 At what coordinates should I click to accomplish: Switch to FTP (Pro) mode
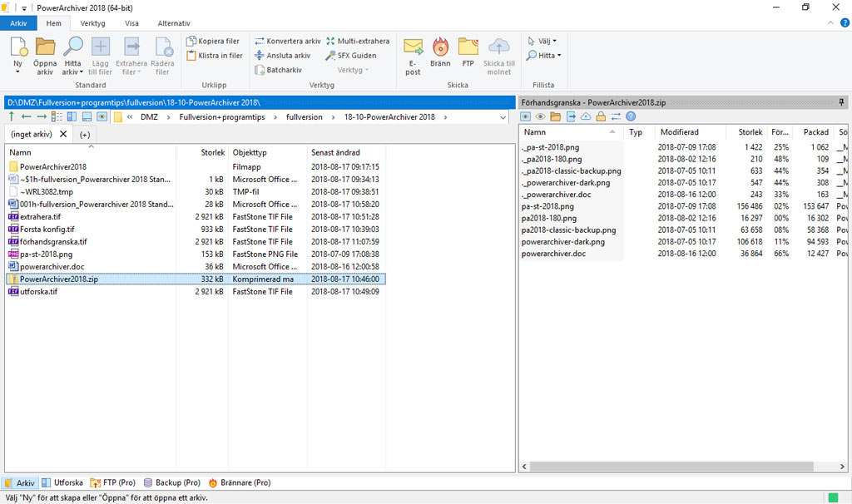pyautogui.click(x=112, y=482)
